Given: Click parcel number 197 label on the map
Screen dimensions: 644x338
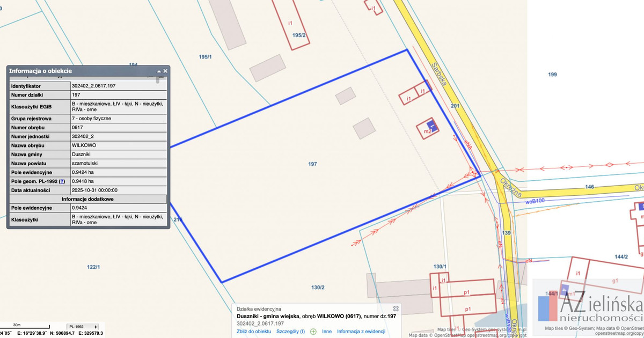Looking at the screenshot, I should pyautogui.click(x=313, y=164).
